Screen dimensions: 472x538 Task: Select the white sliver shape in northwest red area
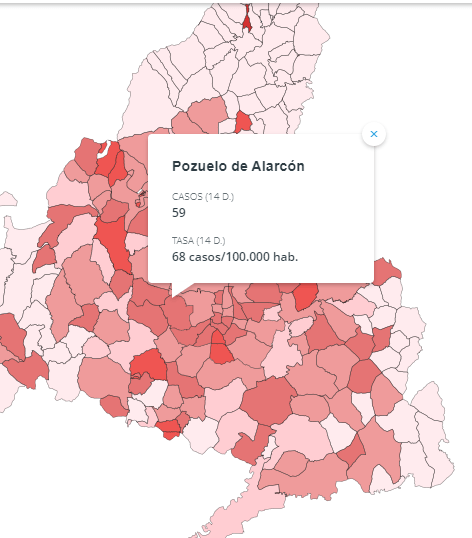click(104, 149)
